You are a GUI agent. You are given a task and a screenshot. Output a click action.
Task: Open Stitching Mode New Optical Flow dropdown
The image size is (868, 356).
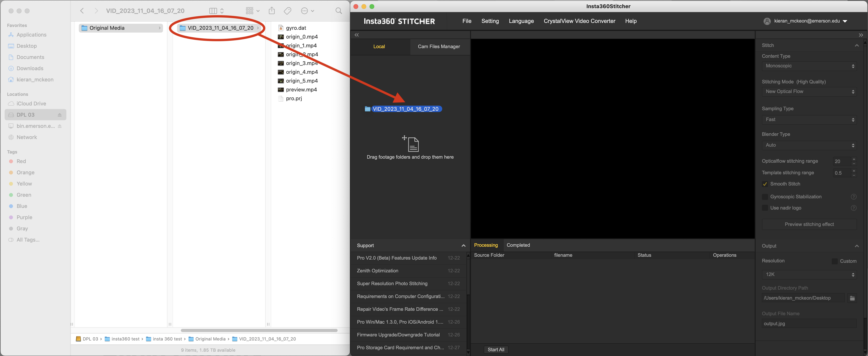pyautogui.click(x=809, y=91)
